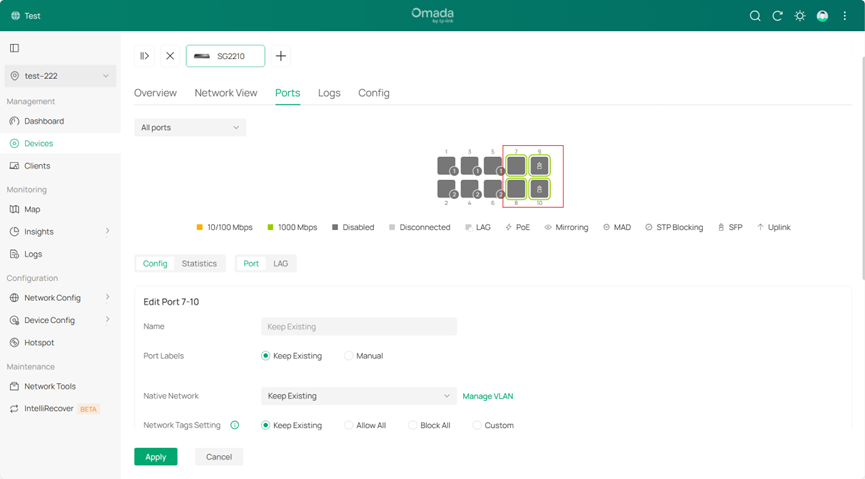Open the test-222 site selector
Image resolution: width=865 pixels, height=479 pixels.
(60, 76)
